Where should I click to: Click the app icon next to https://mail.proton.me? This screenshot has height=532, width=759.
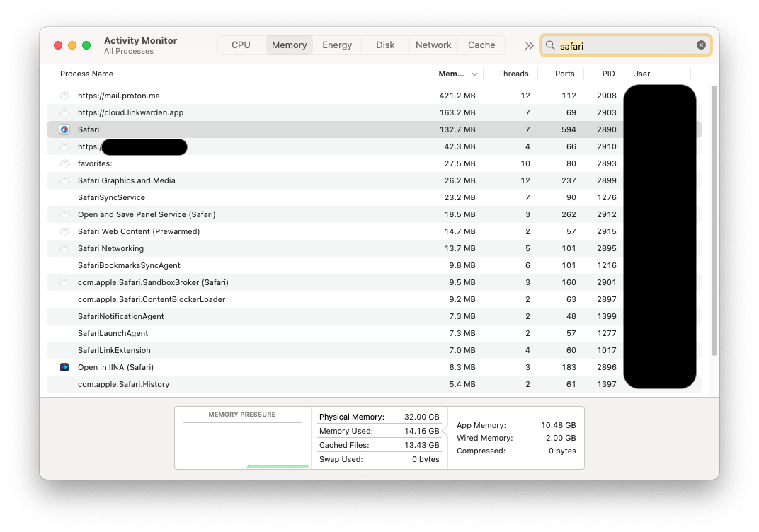click(x=64, y=96)
